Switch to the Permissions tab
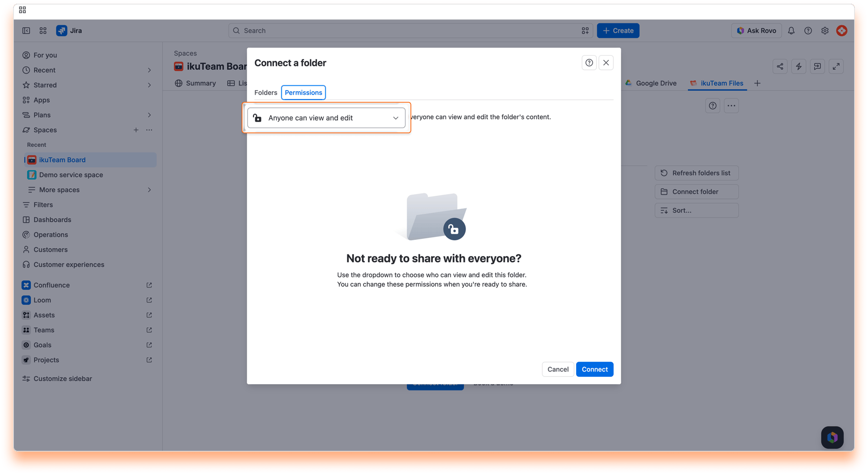 tap(304, 93)
